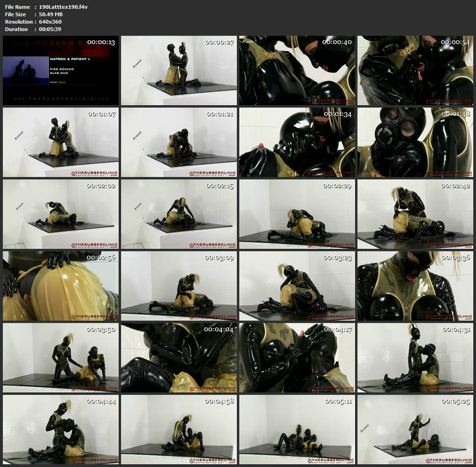Select the thumbnail stamped 00:02:56
This screenshot has height=467, width=476.
coord(61,286)
